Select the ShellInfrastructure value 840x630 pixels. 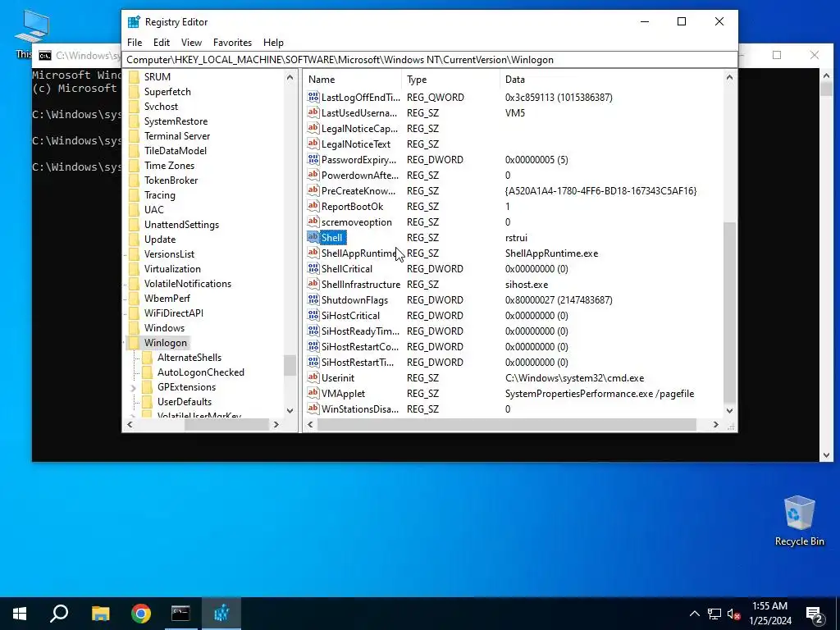pyautogui.click(x=361, y=285)
